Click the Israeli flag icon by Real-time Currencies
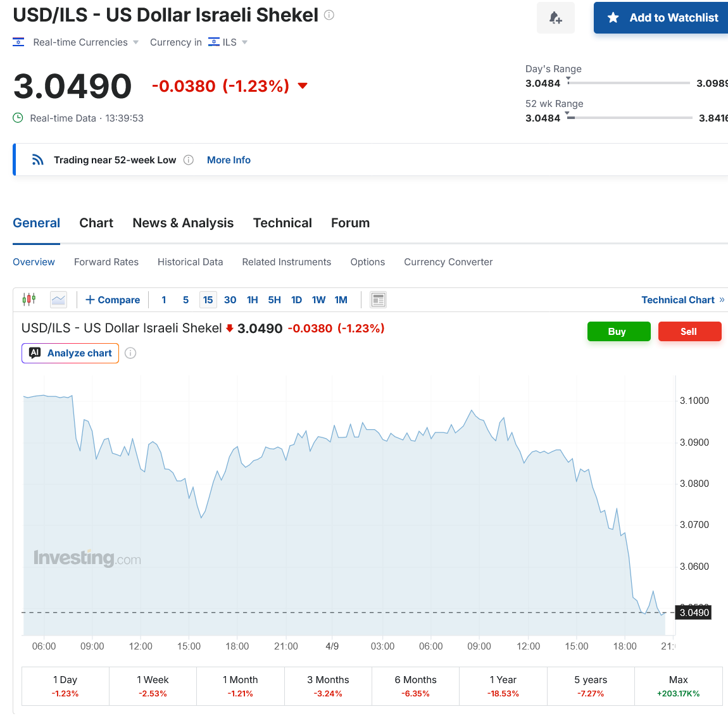Screen dimensions: 728x716 pos(18,42)
